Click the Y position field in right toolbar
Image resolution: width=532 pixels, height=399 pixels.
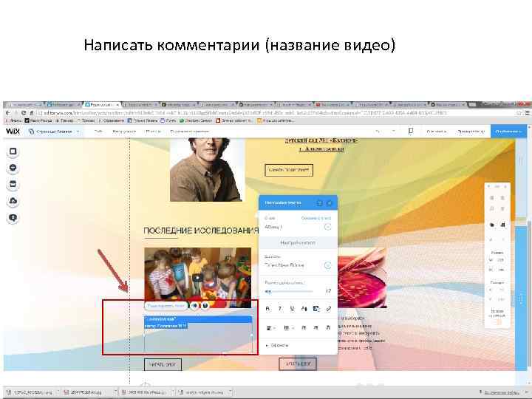497,299
